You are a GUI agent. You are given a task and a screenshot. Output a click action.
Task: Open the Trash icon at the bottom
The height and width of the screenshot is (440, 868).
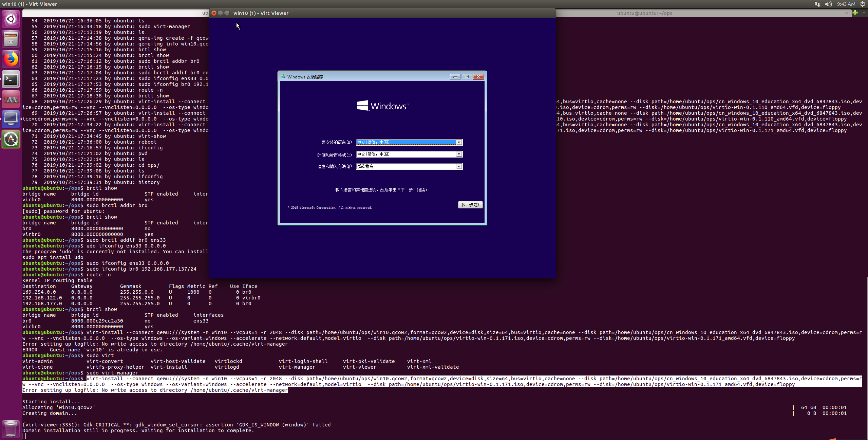click(11, 428)
